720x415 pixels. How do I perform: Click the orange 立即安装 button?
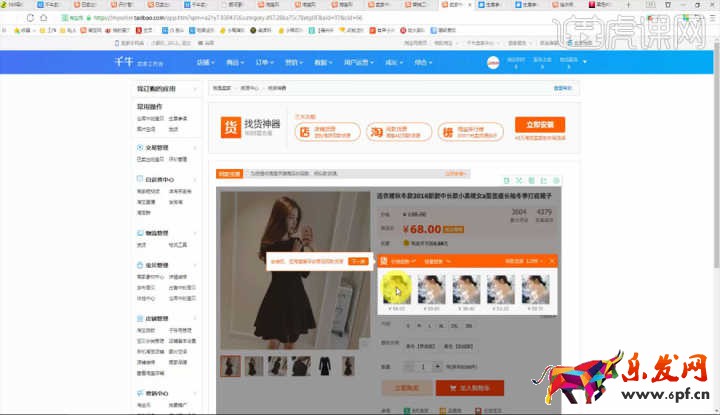539,126
